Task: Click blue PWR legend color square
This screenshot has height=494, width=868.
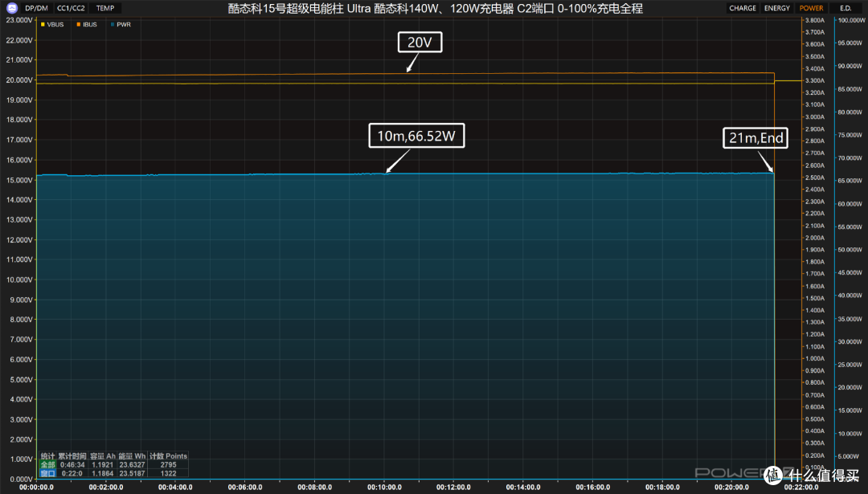Action: 113,24
